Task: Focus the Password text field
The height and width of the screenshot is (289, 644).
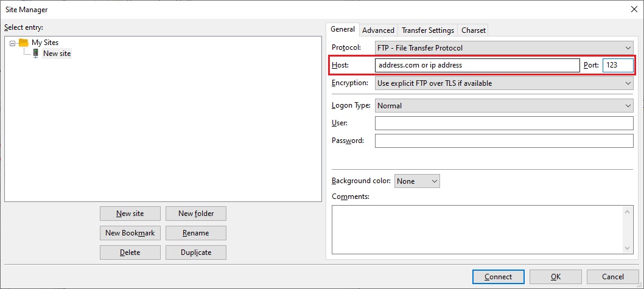Action: (x=504, y=141)
